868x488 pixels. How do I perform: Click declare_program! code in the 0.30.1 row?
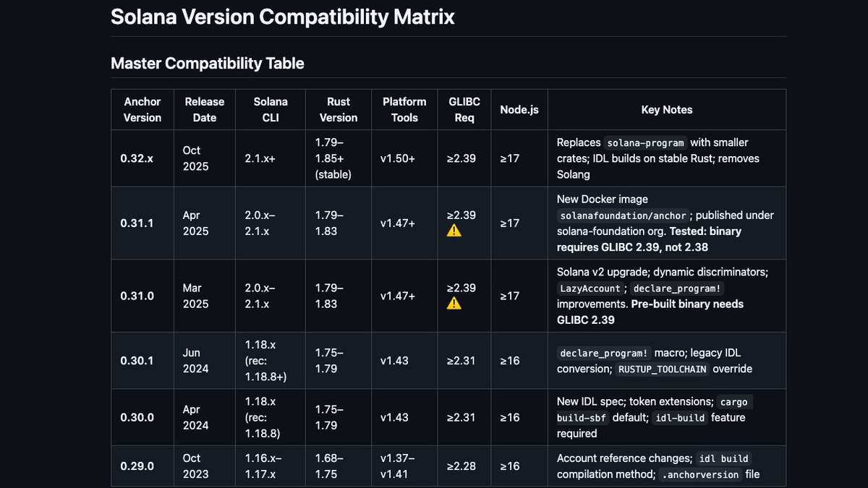604,353
